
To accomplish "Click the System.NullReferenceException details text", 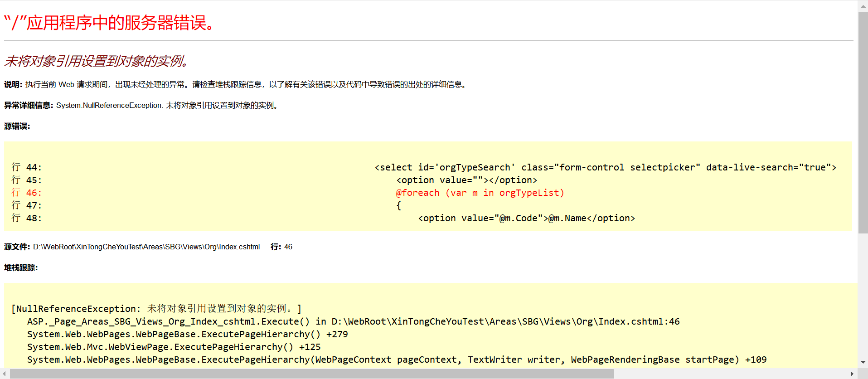I will (x=167, y=106).
